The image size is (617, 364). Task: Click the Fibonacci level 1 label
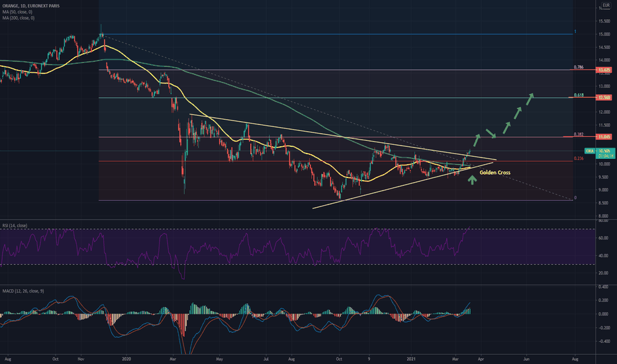(x=575, y=32)
